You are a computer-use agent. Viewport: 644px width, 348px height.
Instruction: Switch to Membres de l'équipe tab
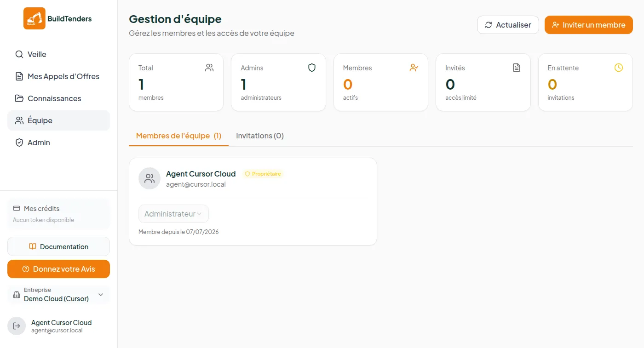click(x=178, y=136)
